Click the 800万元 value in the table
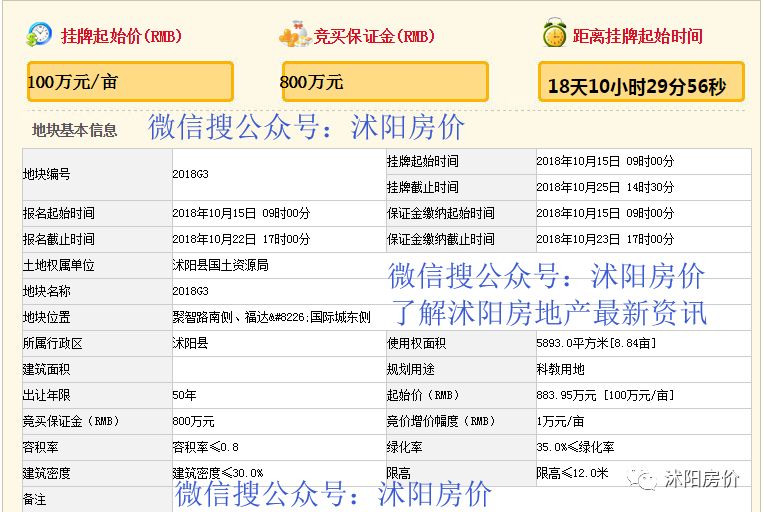This screenshot has width=764, height=512. pos(193,421)
